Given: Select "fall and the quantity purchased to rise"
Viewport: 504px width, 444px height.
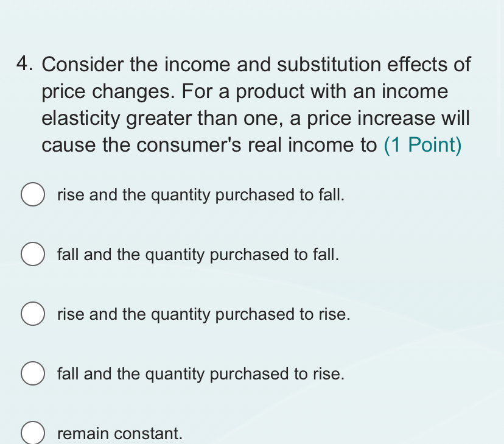Looking at the screenshot, I should point(33,373).
